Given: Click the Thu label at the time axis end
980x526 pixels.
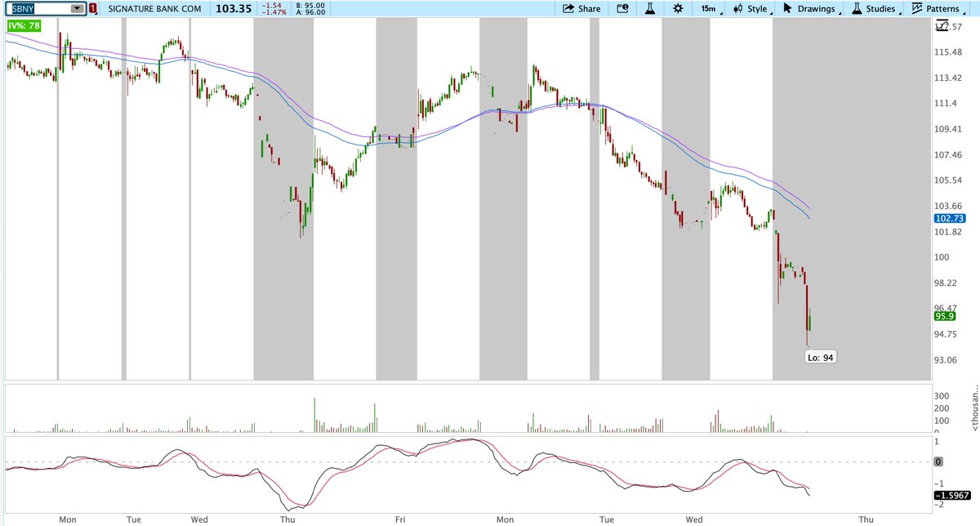Looking at the screenshot, I should 866,519.
